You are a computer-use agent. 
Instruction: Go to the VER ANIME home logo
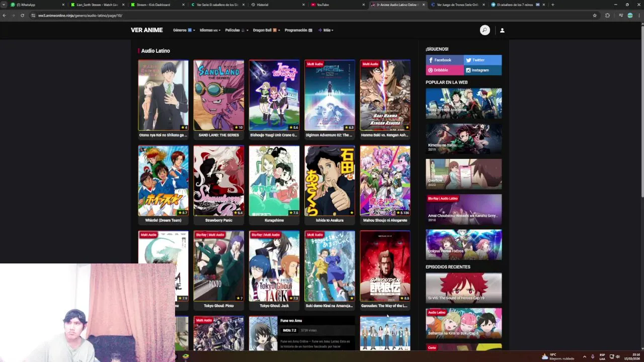click(147, 30)
